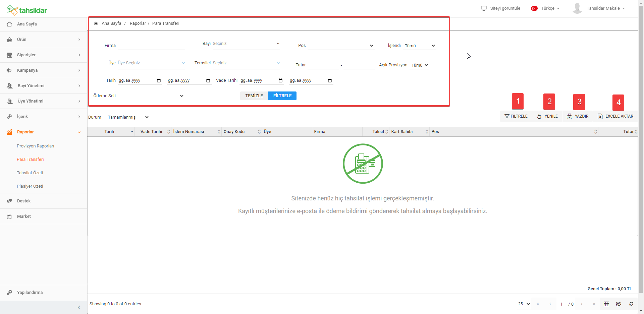Click the monitor icon beside Siteyi görüntüle
The image size is (644, 314).
(x=484, y=8)
